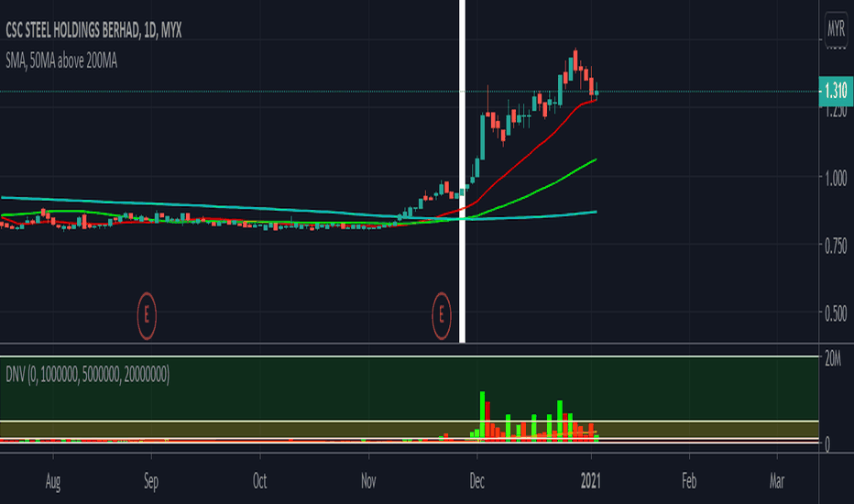Click the Aug time axis label

click(x=53, y=482)
